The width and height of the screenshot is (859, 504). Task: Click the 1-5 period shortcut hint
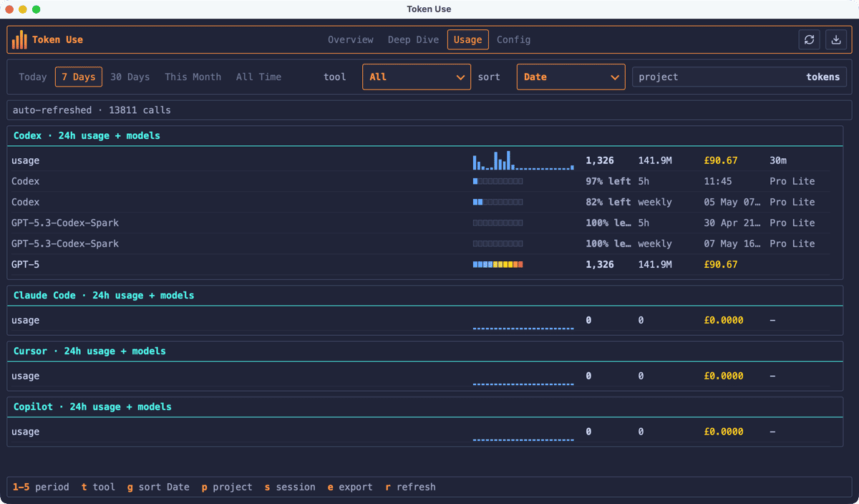[41, 487]
